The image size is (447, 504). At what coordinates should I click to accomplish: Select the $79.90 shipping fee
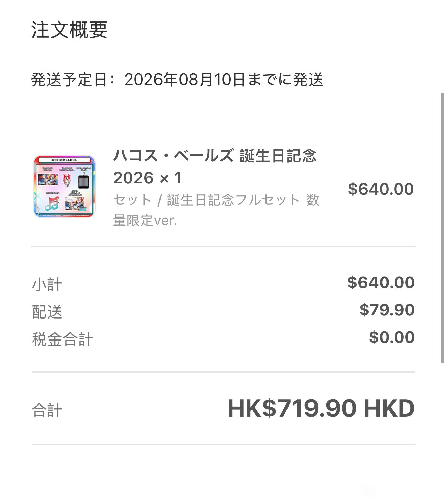tap(387, 310)
